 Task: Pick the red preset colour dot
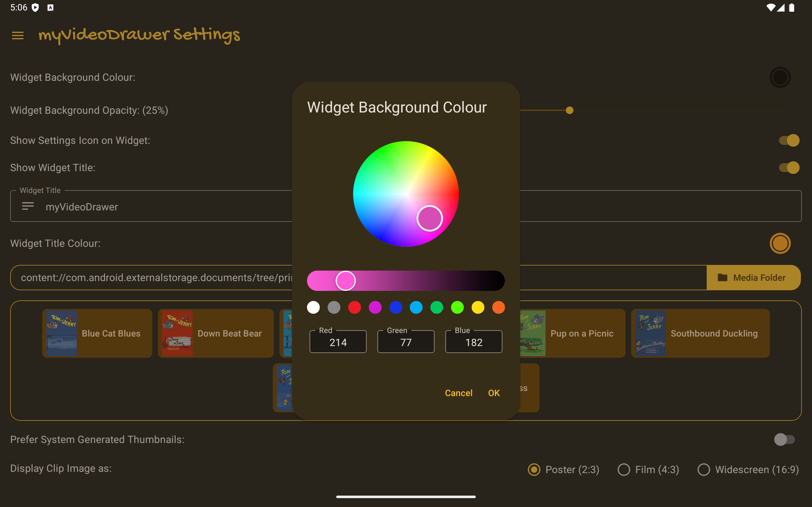point(354,307)
